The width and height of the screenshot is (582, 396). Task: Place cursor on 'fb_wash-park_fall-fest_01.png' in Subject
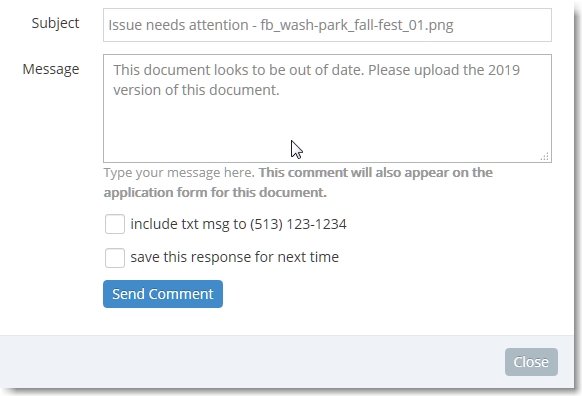(x=357, y=25)
